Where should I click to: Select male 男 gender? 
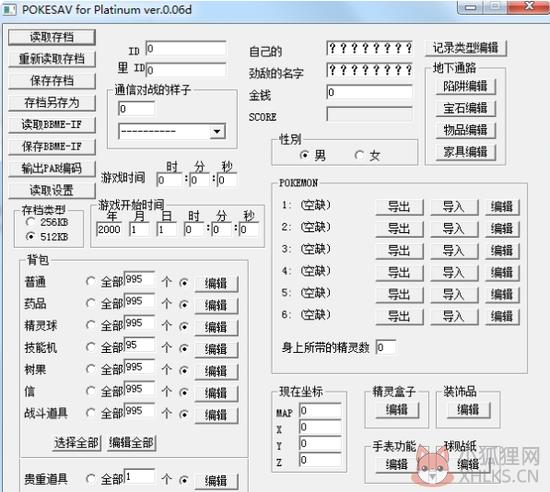[x=304, y=155]
